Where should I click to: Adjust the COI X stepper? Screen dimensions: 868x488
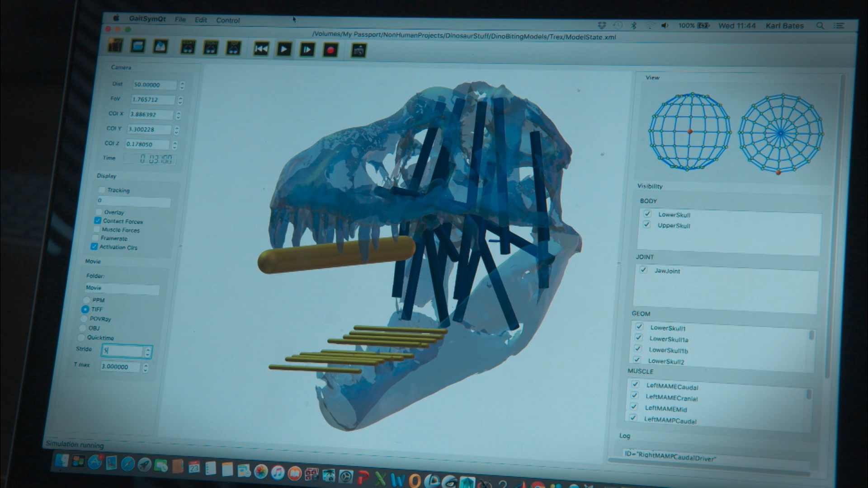pyautogui.click(x=179, y=115)
